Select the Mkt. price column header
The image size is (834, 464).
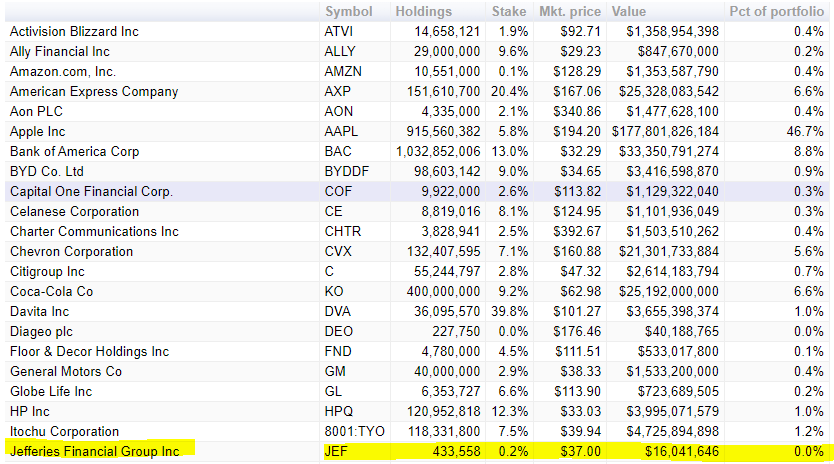(x=571, y=11)
